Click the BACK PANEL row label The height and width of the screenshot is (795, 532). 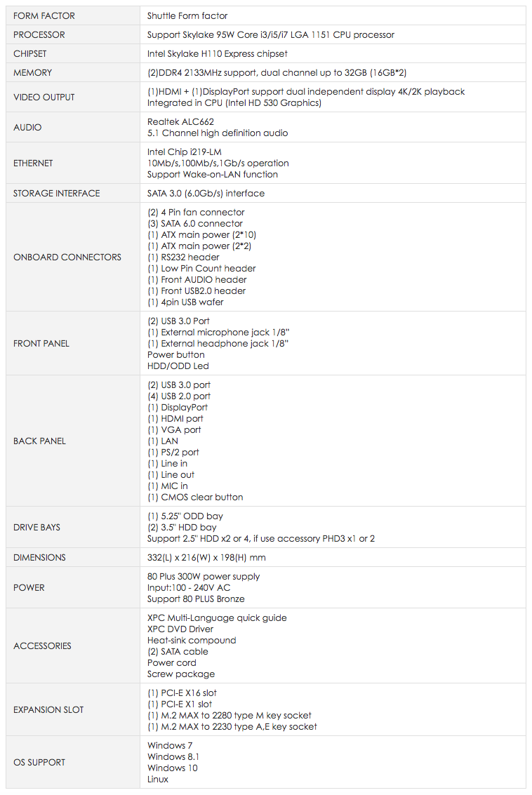tap(40, 441)
